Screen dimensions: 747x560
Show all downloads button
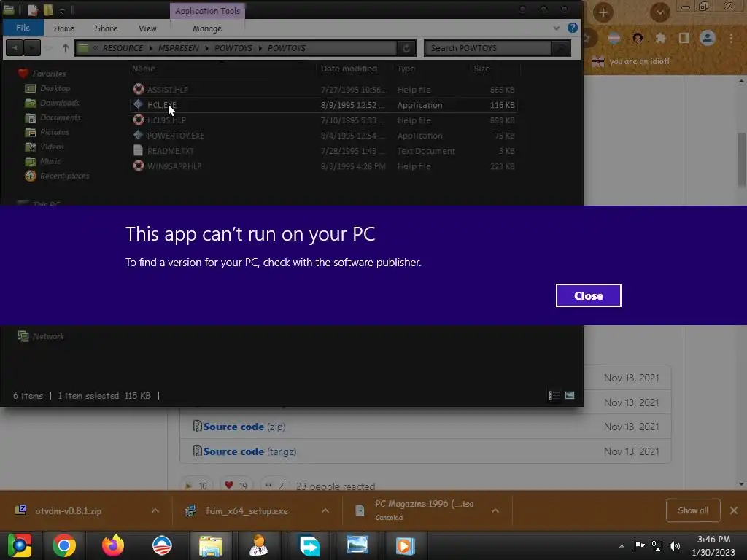tap(693, 510)
